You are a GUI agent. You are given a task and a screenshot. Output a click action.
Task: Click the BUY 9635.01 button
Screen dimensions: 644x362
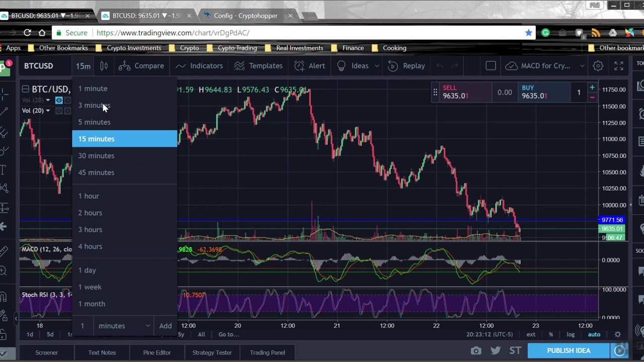[544, 92]
